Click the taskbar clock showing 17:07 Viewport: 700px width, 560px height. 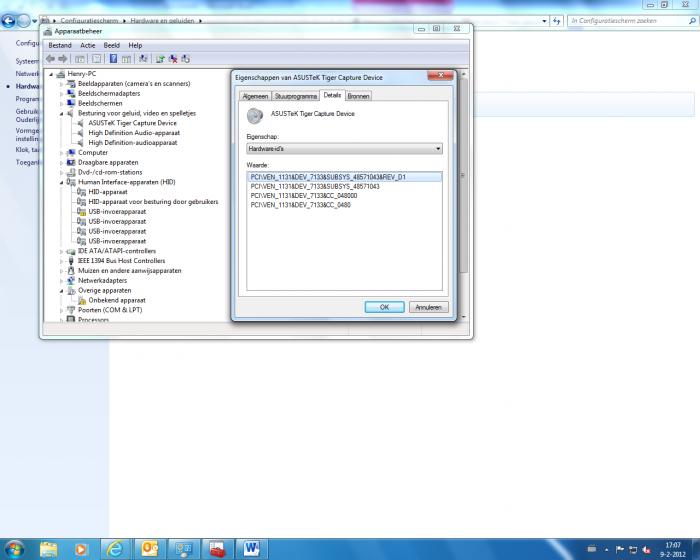[673, 549]
